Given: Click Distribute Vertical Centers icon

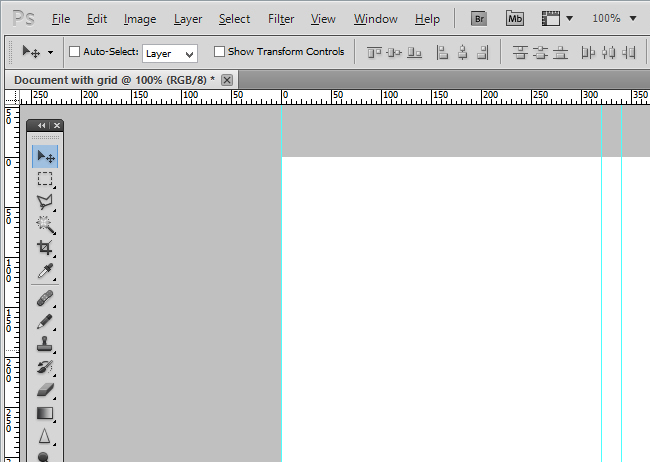Looking at the screenshot, I should [x=540, y=53].
